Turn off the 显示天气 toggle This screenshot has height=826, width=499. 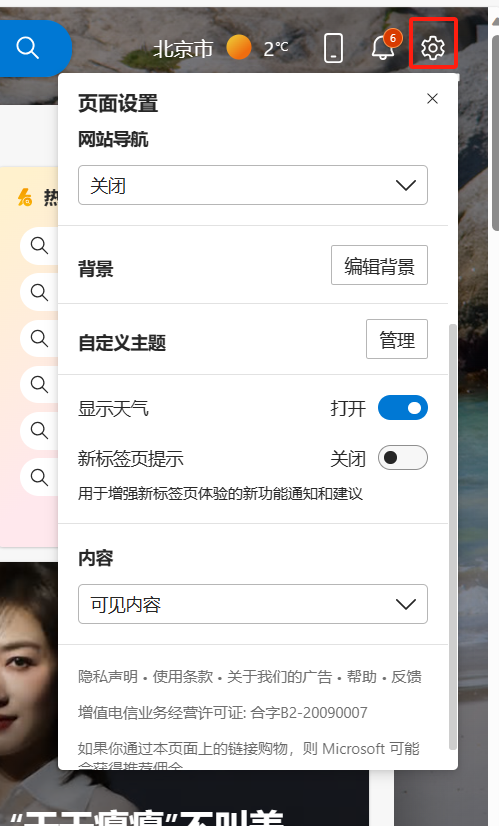403,408
